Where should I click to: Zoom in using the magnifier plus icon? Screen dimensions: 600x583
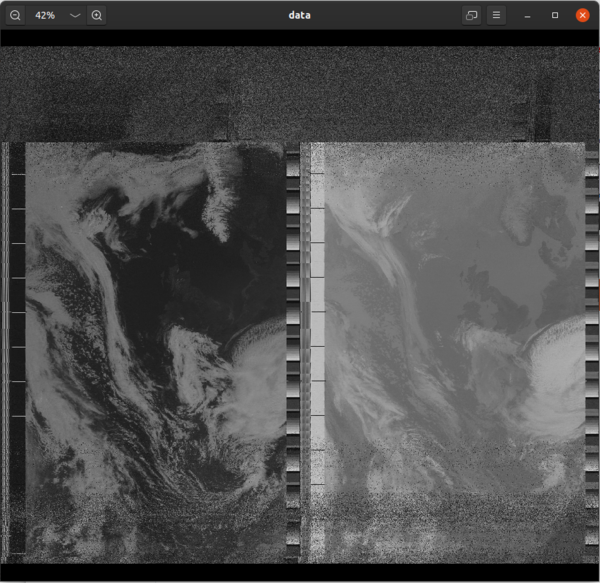point(96,15)
